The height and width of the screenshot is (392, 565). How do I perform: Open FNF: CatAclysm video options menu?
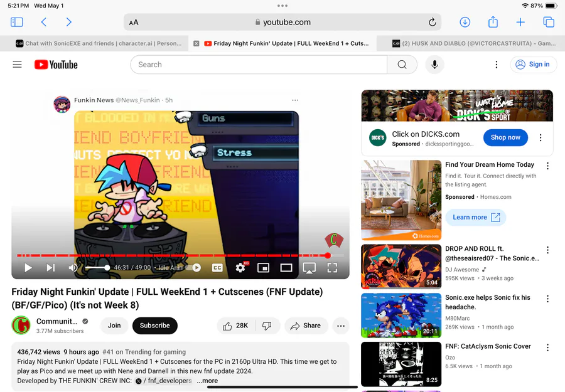coord(547,347)
